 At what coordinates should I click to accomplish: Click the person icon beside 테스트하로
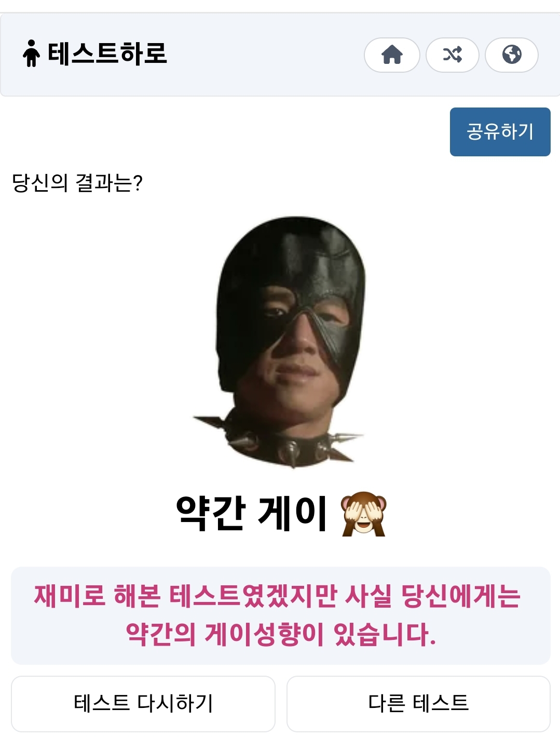31,53
